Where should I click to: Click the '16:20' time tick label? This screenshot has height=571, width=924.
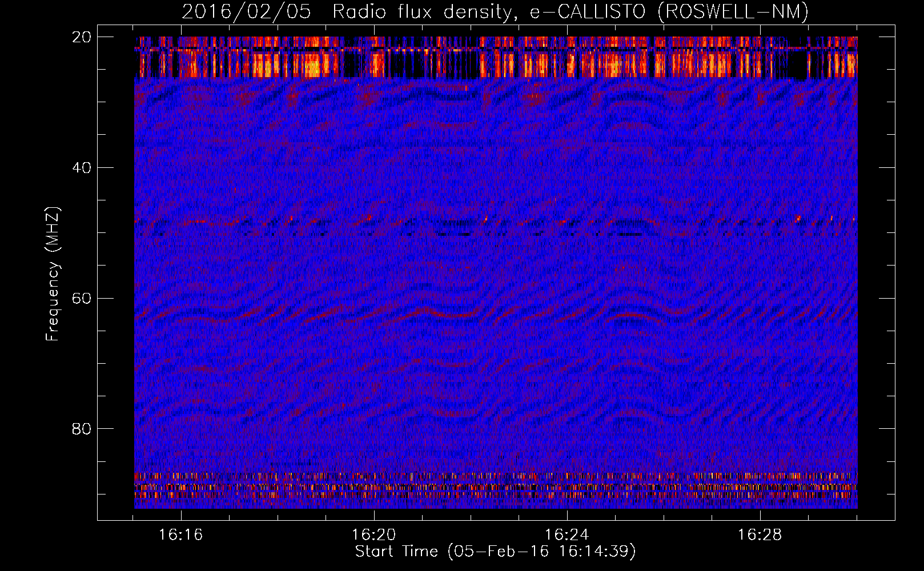(x=374, y=535)
